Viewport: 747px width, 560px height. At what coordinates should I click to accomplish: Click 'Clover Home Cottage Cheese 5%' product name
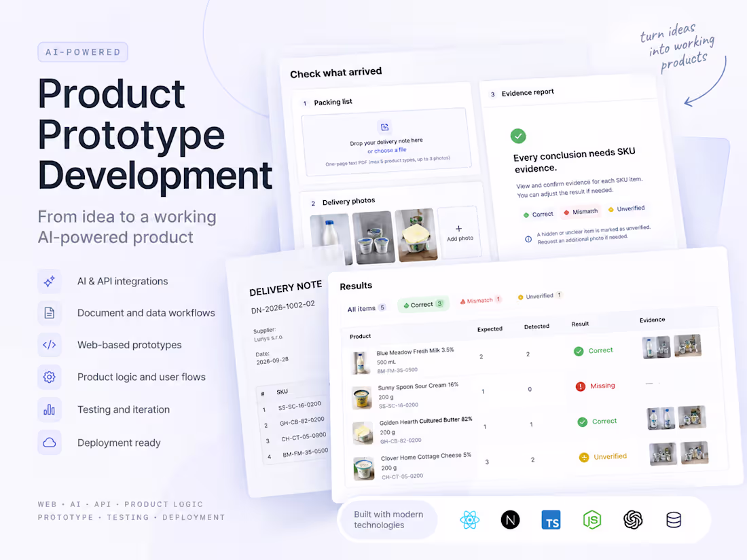426,457
